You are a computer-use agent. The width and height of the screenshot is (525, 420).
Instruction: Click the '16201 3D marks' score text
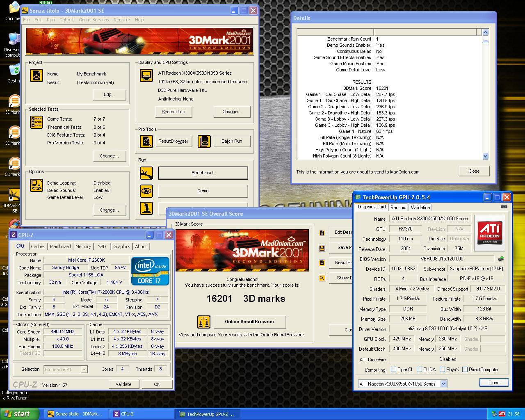coord(246,299)
